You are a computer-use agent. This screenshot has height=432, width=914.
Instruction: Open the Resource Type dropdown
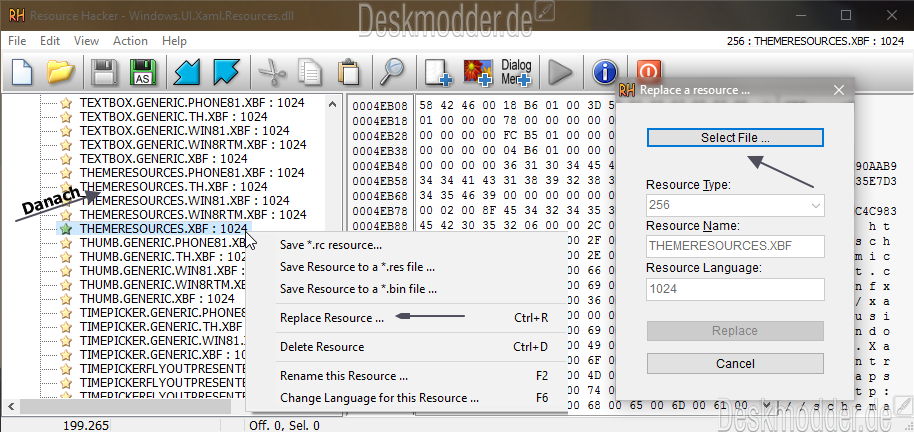click(735, 205)
